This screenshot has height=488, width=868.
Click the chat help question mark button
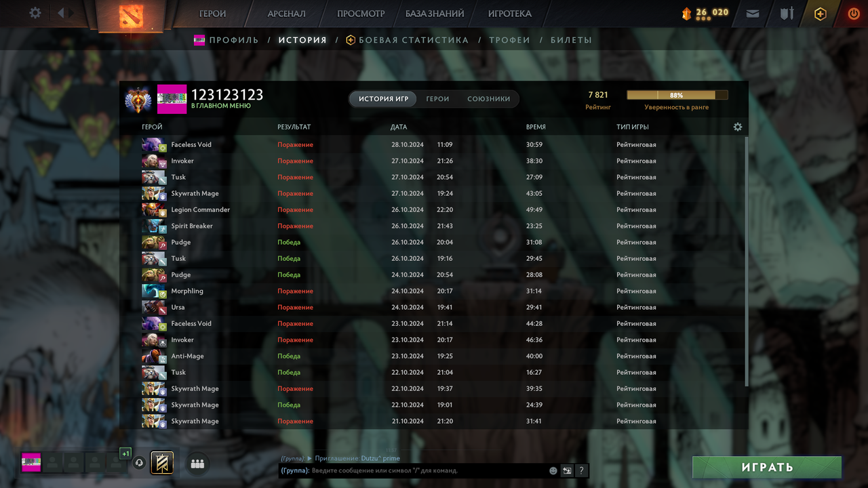pos(581,470)
